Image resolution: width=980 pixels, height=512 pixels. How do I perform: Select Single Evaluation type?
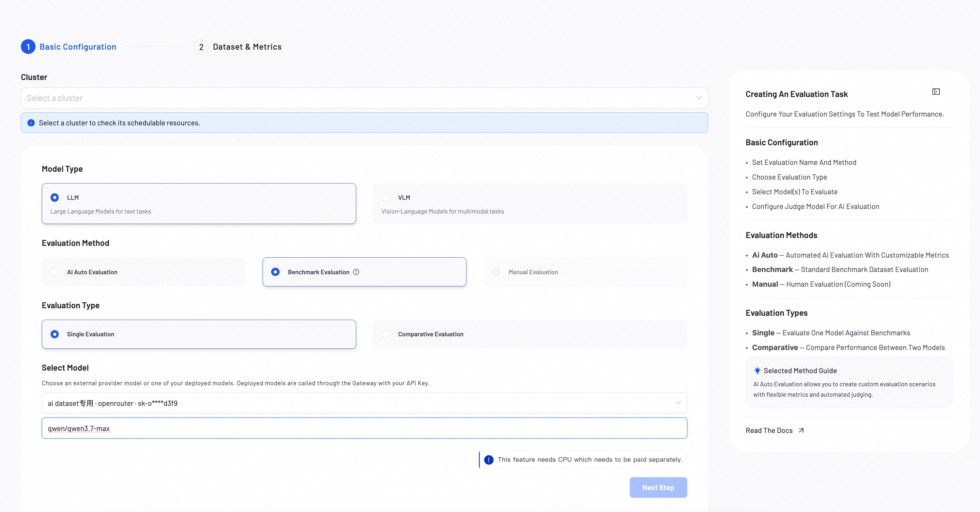[x=199, y=334]
